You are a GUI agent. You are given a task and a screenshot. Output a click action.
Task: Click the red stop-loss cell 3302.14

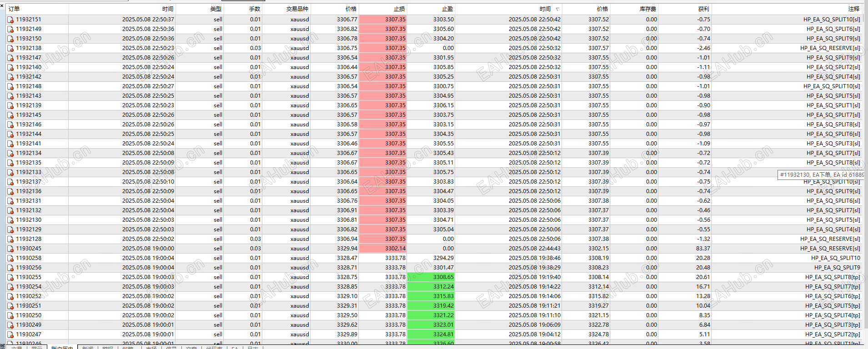(383, 249)
